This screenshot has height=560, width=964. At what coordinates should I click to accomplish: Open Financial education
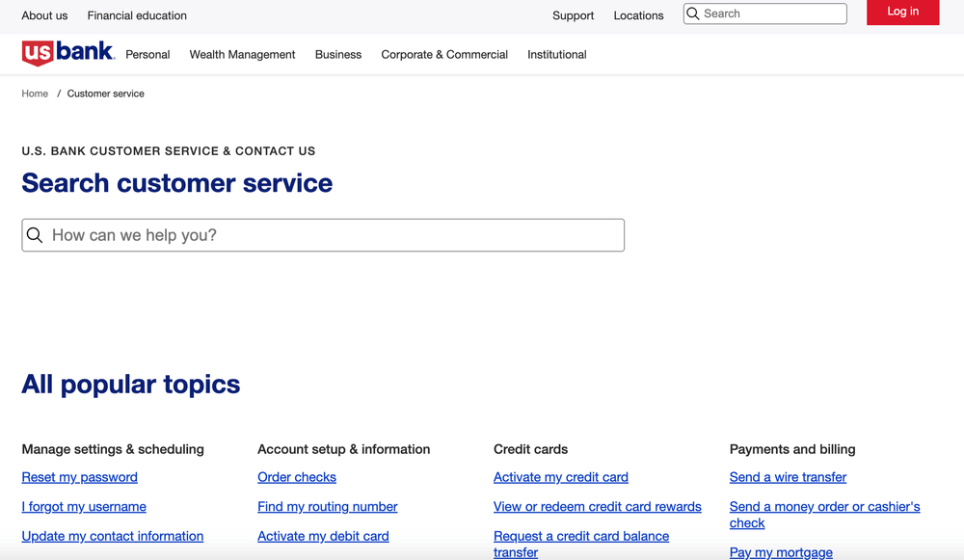137,15
